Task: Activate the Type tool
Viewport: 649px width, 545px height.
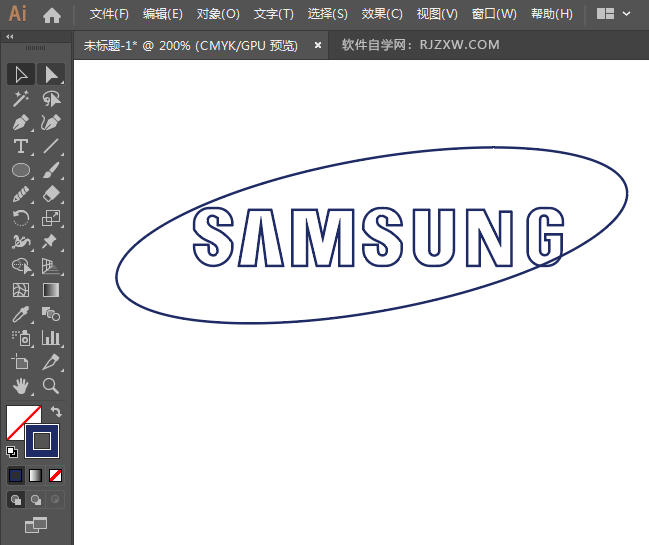Action: [21, 146]
